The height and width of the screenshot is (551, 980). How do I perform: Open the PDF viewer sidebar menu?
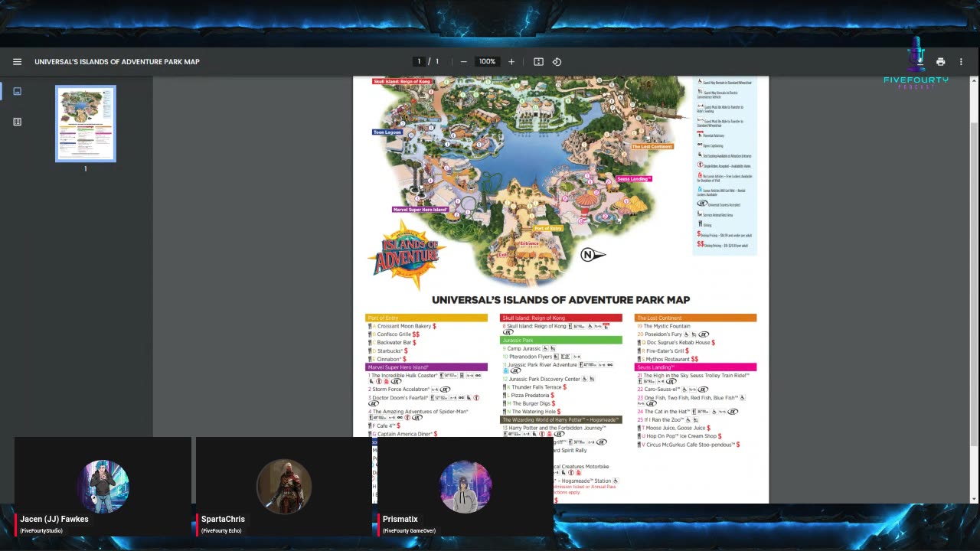click(17, 62)
